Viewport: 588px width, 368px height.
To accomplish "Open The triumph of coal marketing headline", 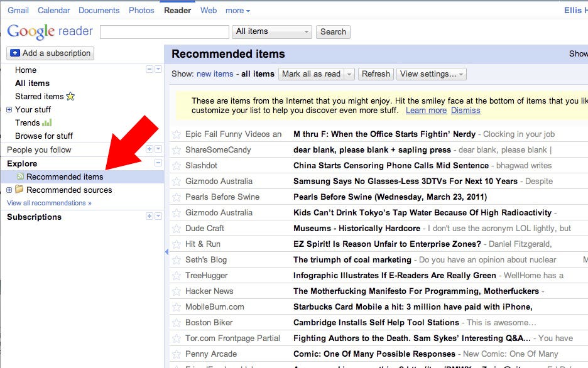I will (x=352, y=260).
